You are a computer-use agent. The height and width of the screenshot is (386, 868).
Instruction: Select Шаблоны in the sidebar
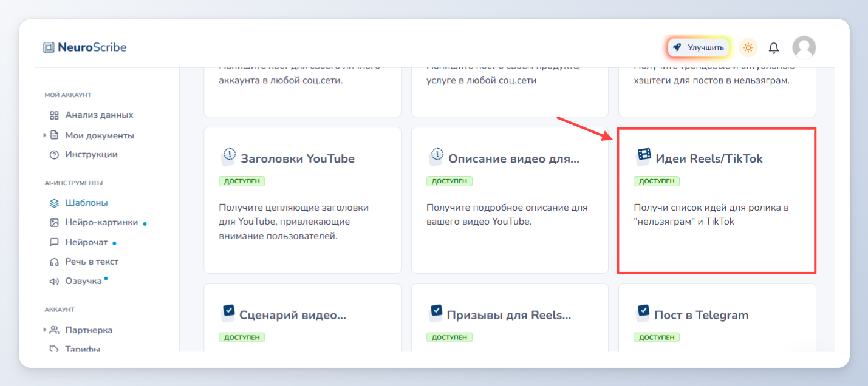click(x=86, y=203)
